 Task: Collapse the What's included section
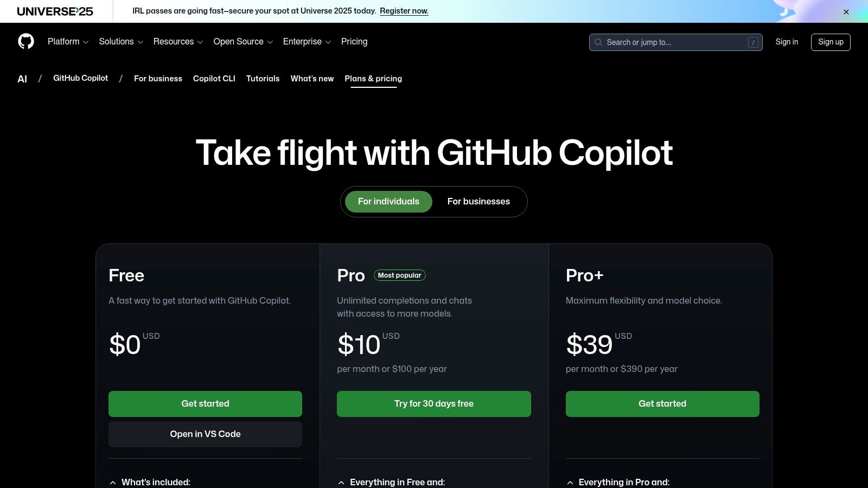point(150,482)
